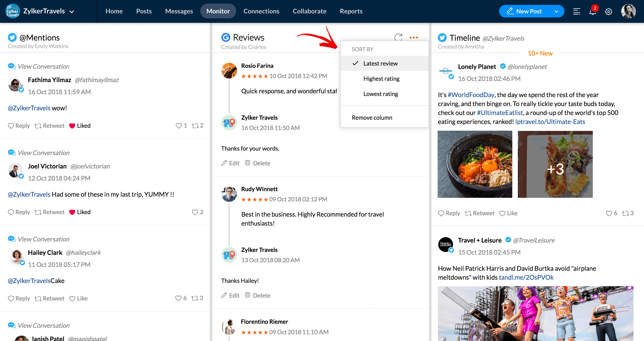
Task: Open the Travel + Leisure concert photo
Action: coord(536,313)
